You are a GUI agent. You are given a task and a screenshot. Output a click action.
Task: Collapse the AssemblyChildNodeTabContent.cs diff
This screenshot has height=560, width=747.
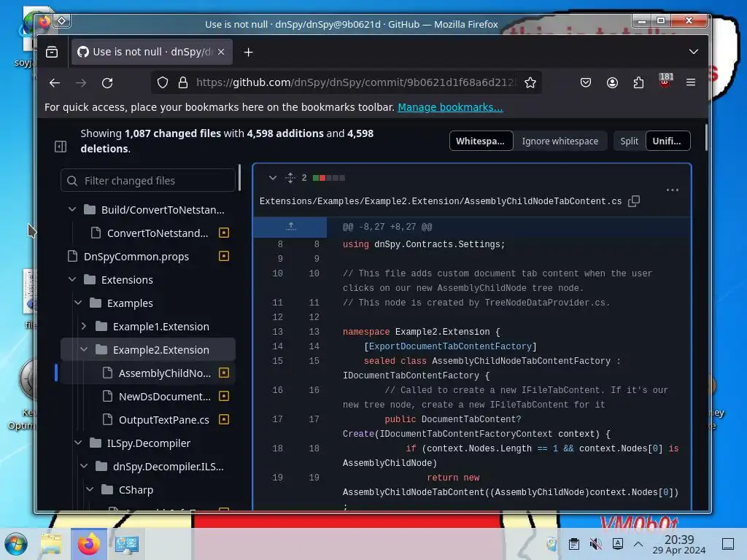click(273, 178)
